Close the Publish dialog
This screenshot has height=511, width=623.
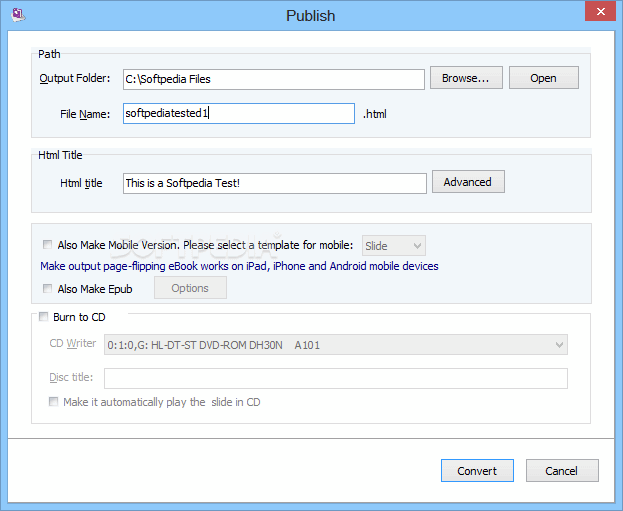pyautogui.click(x=600, y=12)
